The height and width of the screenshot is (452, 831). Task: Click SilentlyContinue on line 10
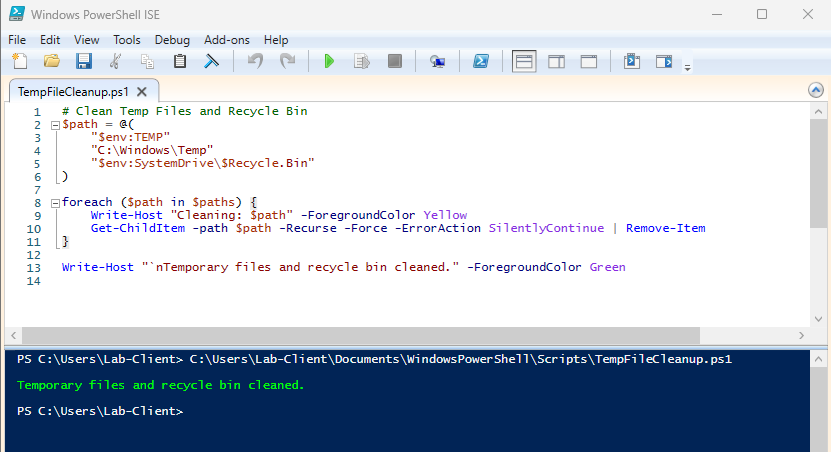(x=546, y=228)
